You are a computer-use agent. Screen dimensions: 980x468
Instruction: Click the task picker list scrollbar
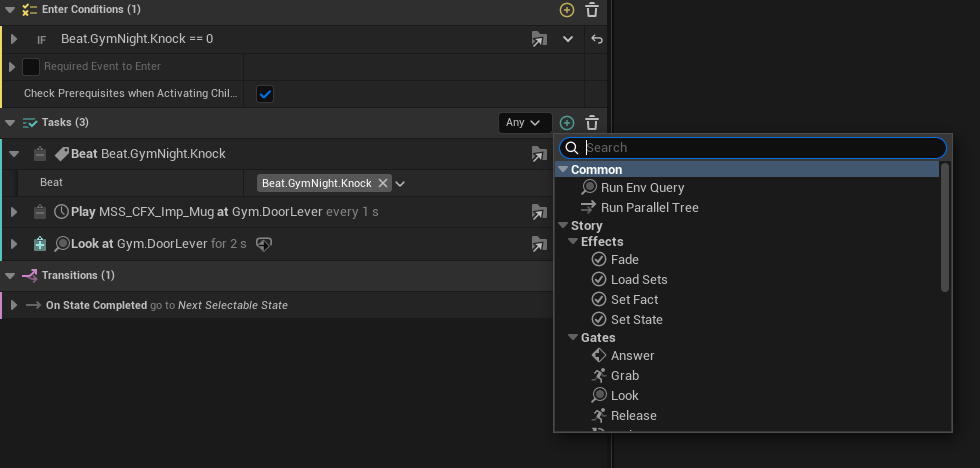[945, 227]
